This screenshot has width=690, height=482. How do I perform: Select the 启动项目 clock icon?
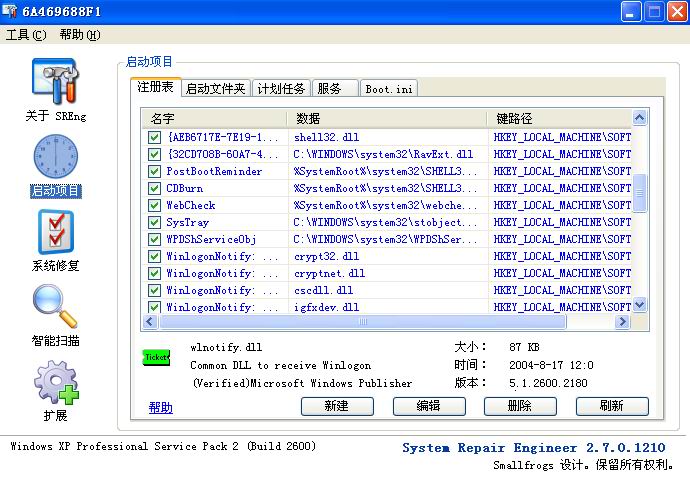(x=55, y=157)
